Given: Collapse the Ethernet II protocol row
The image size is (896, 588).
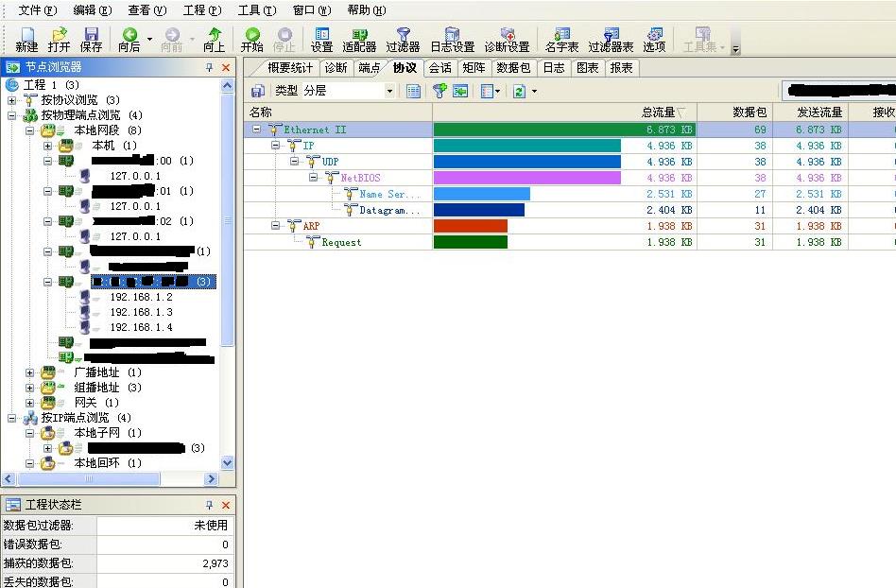Looking at the screenshot, I should pos(256,130).
